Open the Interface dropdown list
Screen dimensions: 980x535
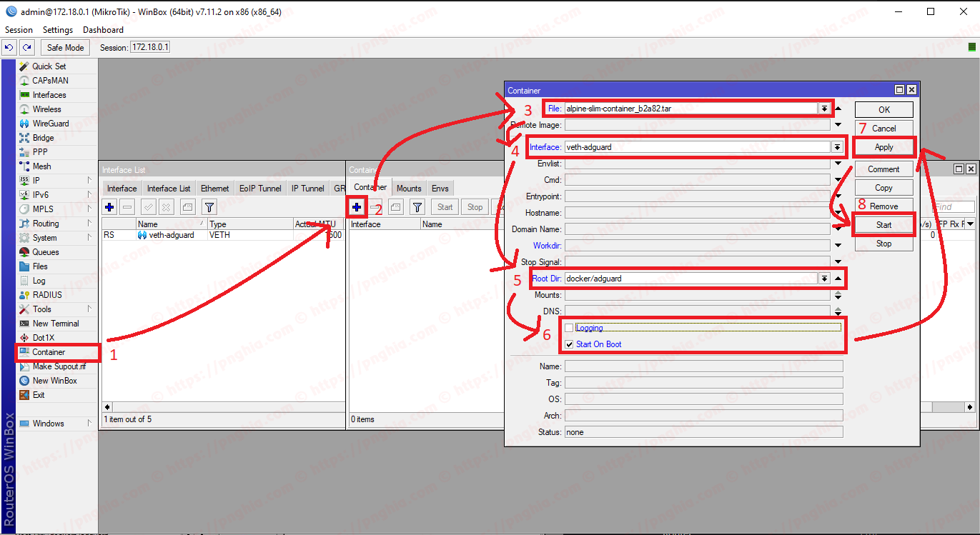(837, 147)
